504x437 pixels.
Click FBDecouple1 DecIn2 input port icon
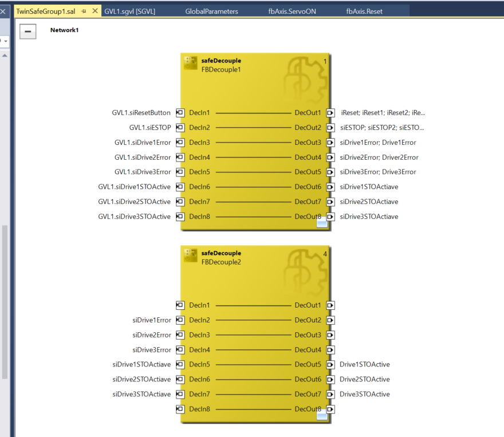tap(180, 128)
